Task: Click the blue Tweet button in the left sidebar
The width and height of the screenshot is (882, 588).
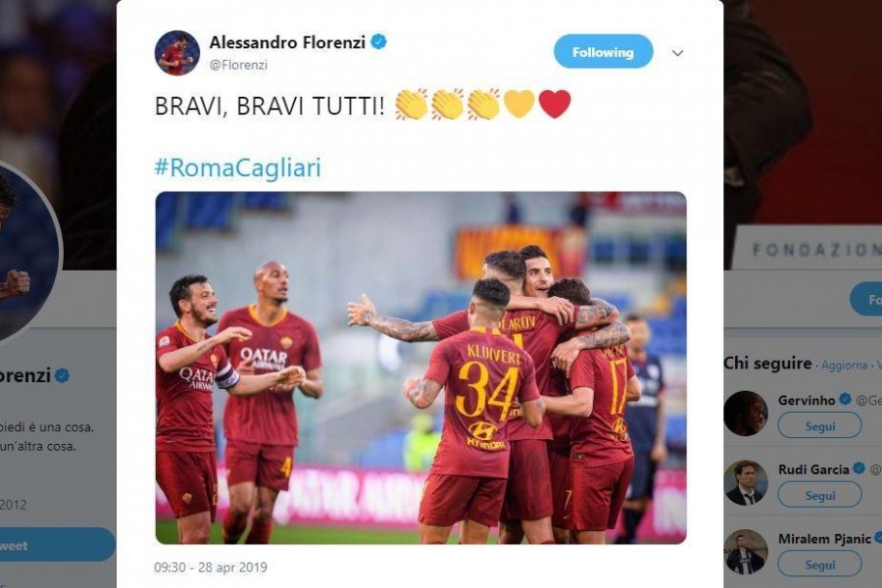Action: click(56, 545)
